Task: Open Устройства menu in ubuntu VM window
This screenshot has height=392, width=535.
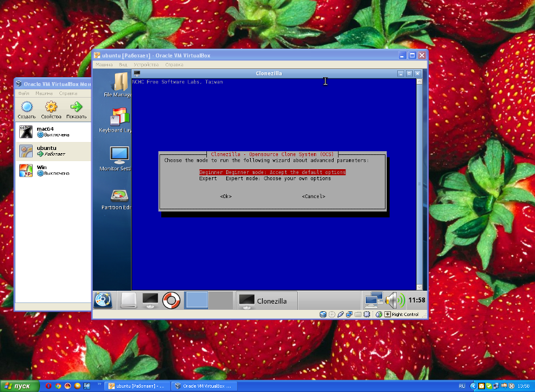Action: point(146,64)
